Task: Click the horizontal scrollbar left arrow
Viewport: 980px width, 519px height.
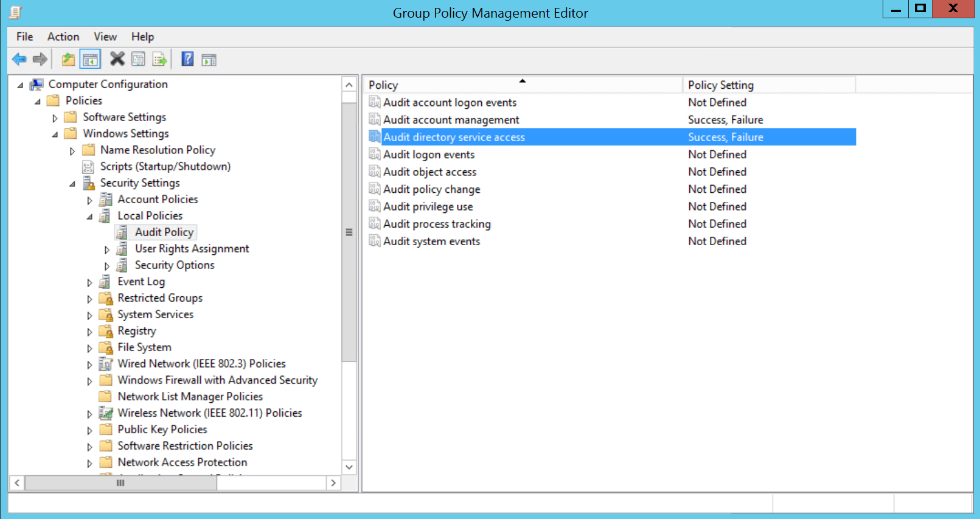Action: (17, 483)
